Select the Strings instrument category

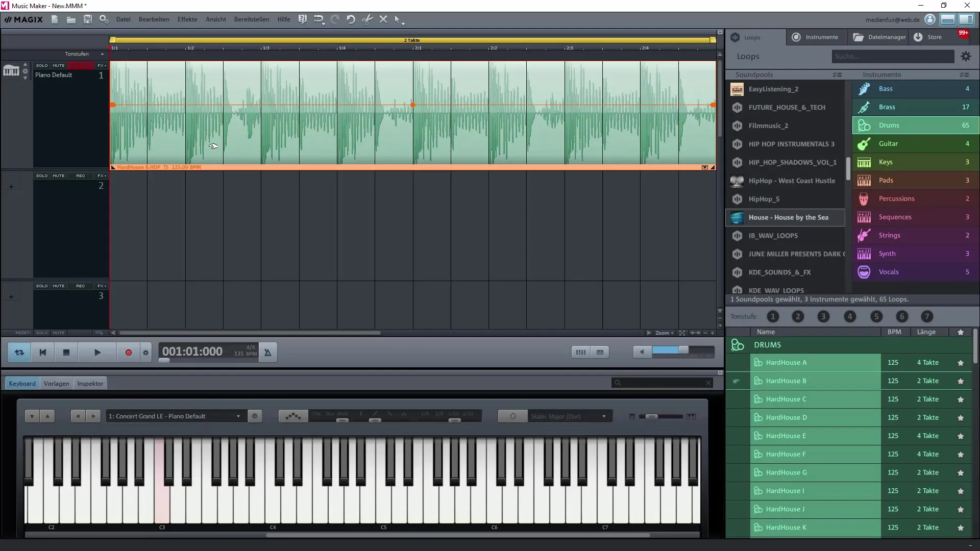pyautogui.click(x=915, y=235)
